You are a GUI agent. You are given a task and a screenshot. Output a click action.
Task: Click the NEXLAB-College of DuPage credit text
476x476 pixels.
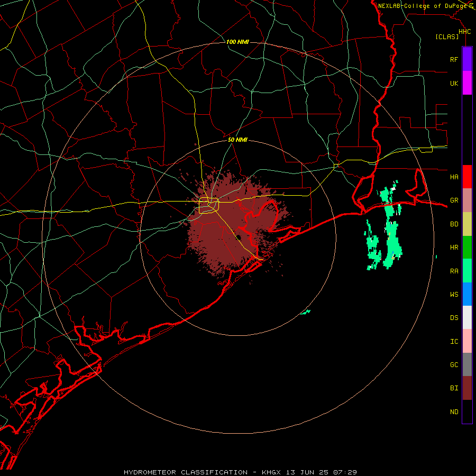point(422,6)
